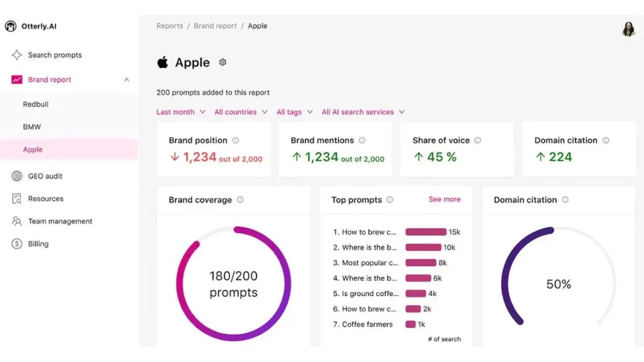Click the 8k bar for Most popular
Viewport: 644px width, 362px height.
coord(421,263)
